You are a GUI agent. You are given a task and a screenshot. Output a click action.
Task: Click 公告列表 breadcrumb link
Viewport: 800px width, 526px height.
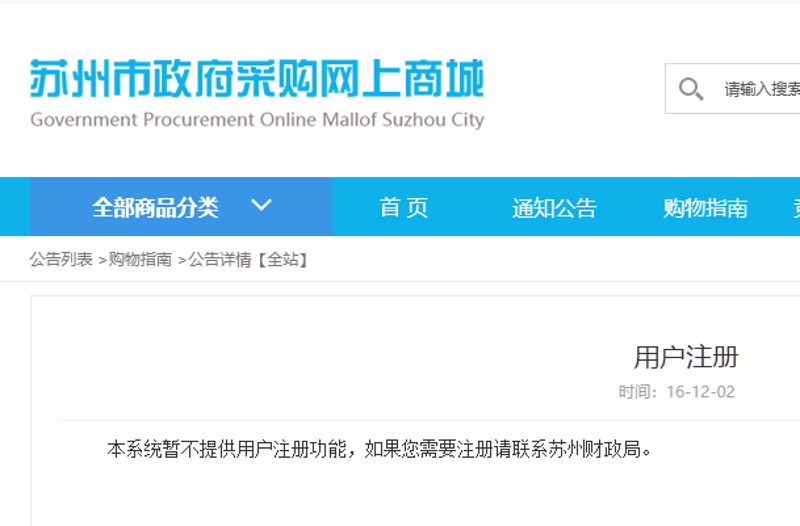click(x=61, y=259)
